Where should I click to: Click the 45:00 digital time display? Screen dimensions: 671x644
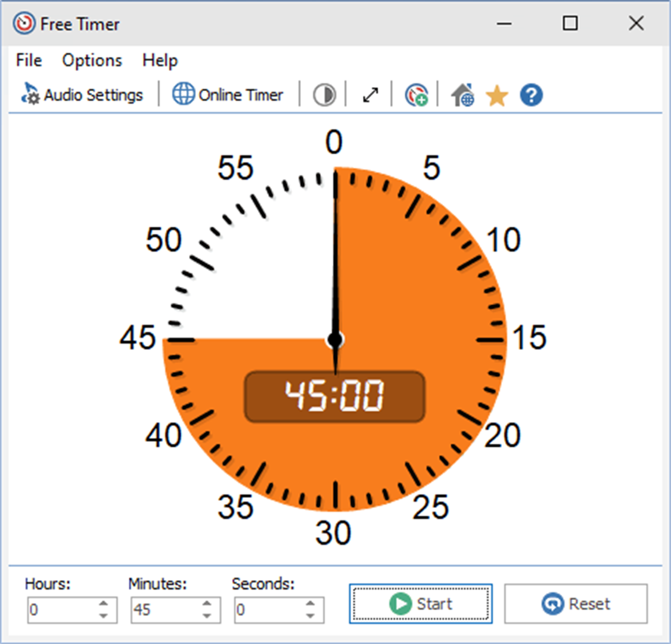point(335,397)
